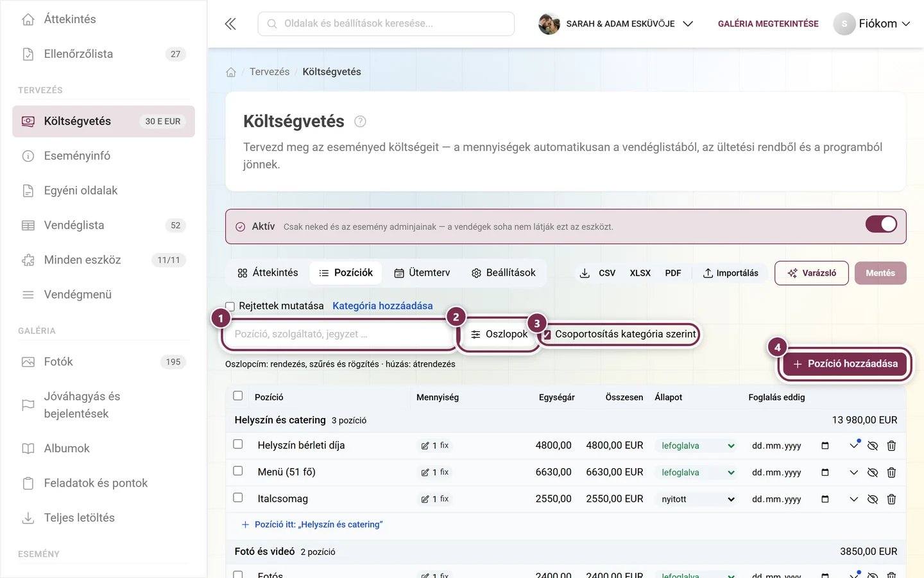
Task: Open Fotók in the sidebar
Action: [x=103, y=362]
